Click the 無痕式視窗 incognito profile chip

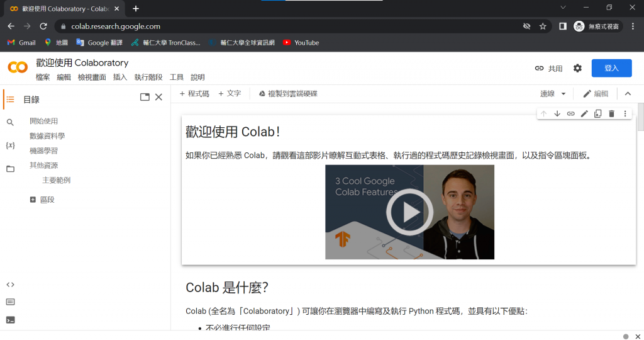click(597, 26)
